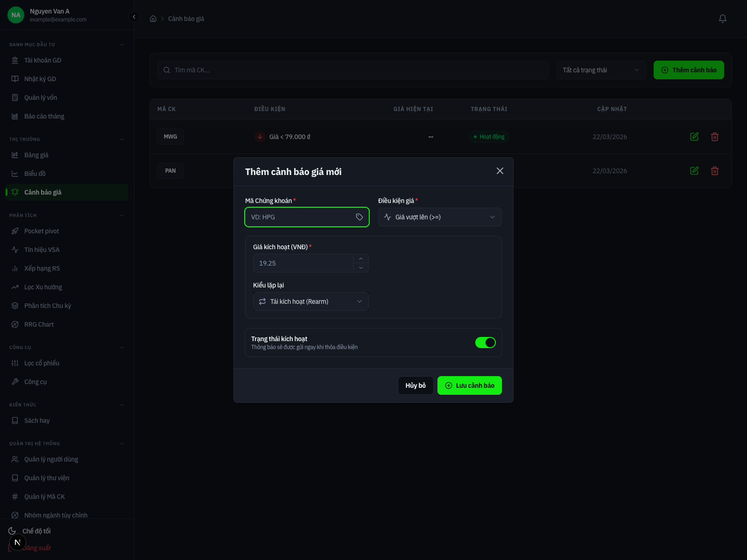Open Bảng giá in sidebar
Viewport: 747px width, 560px height.
[36, 155]
